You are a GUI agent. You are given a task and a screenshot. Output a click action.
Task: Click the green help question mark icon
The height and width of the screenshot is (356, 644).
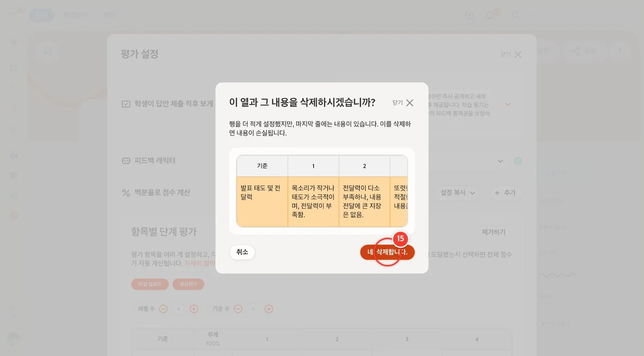(518, 161)
